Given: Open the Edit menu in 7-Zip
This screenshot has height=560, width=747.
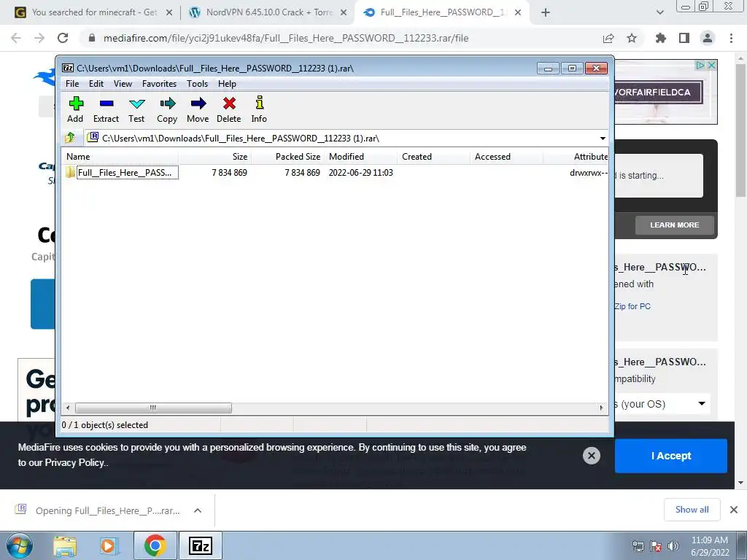Looking at the screenshot, I should (96, 84).
